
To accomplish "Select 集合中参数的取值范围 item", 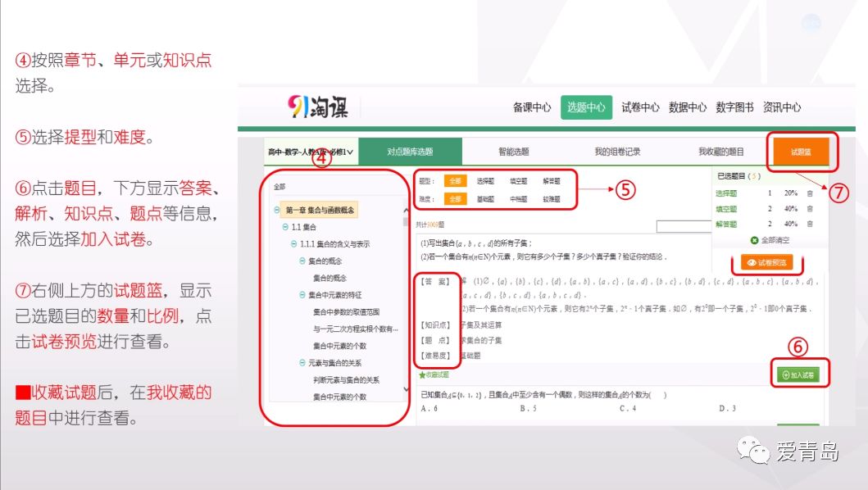I will pos(346,312).
